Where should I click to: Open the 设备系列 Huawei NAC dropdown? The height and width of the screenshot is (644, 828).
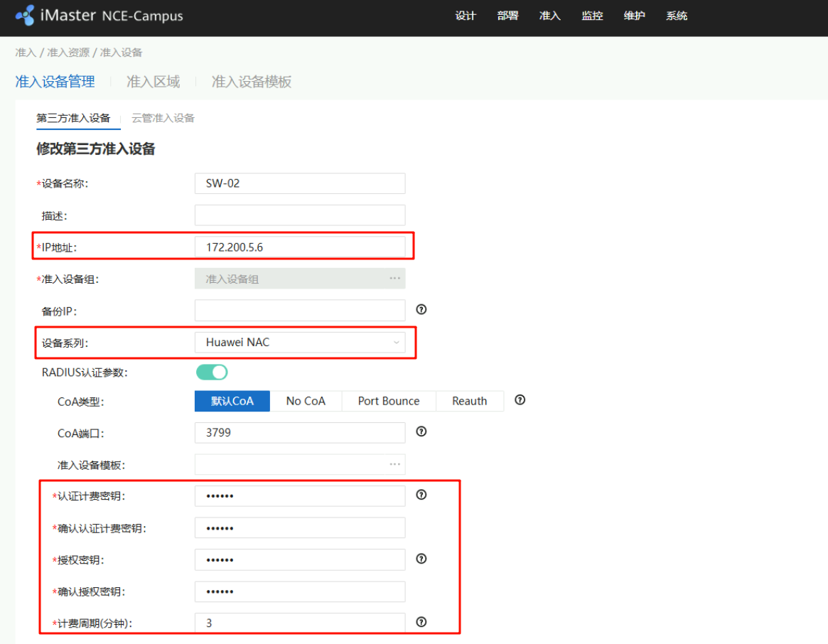300,343
